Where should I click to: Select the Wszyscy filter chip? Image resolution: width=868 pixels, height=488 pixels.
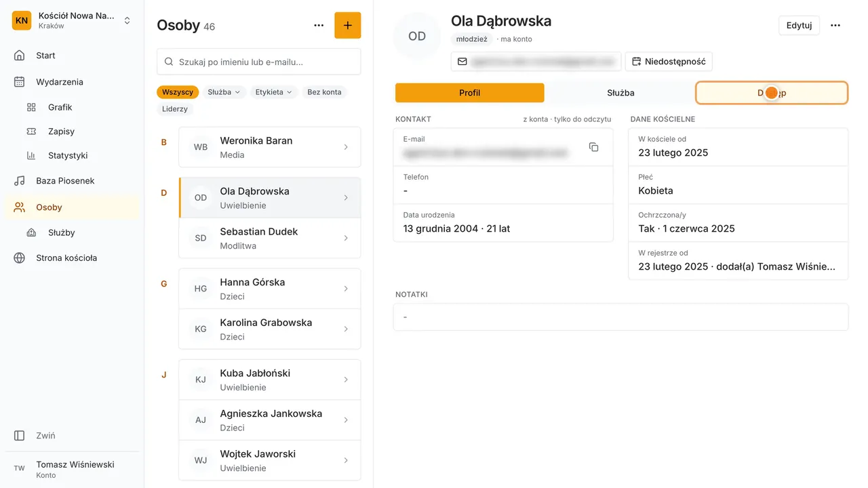tap(178, 92)
